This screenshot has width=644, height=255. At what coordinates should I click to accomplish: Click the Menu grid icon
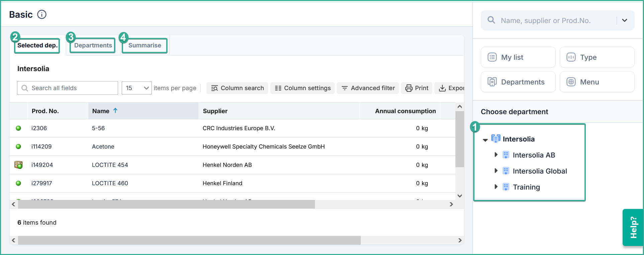point(571,82)
